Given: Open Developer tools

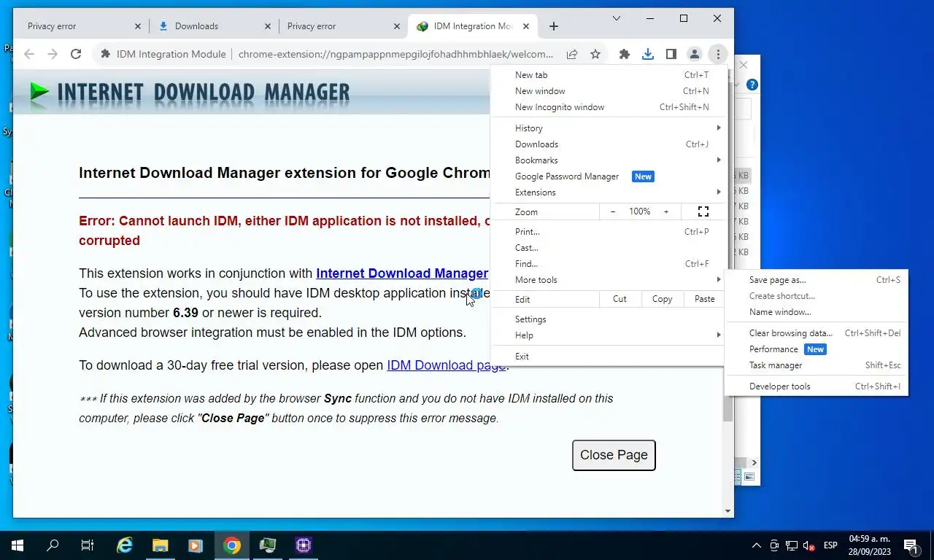Looking at the screenshot, I should coord(817,386).
